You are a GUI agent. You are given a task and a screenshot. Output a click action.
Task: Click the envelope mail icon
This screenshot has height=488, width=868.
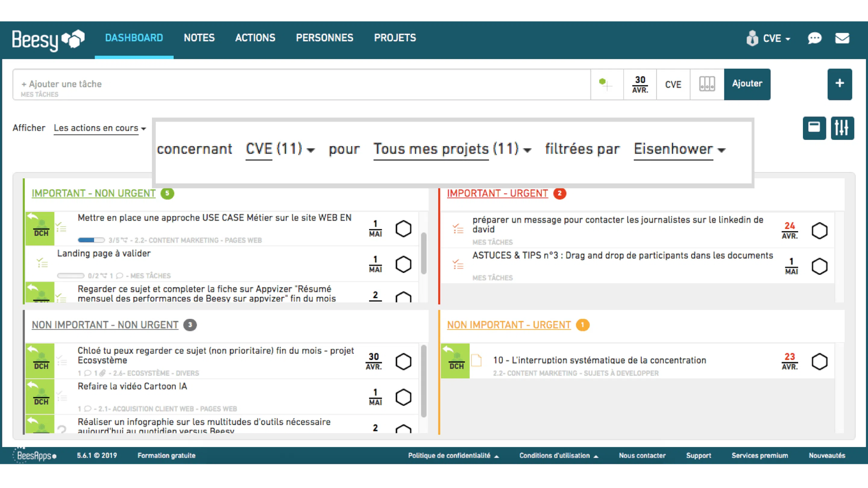[842, 38]
